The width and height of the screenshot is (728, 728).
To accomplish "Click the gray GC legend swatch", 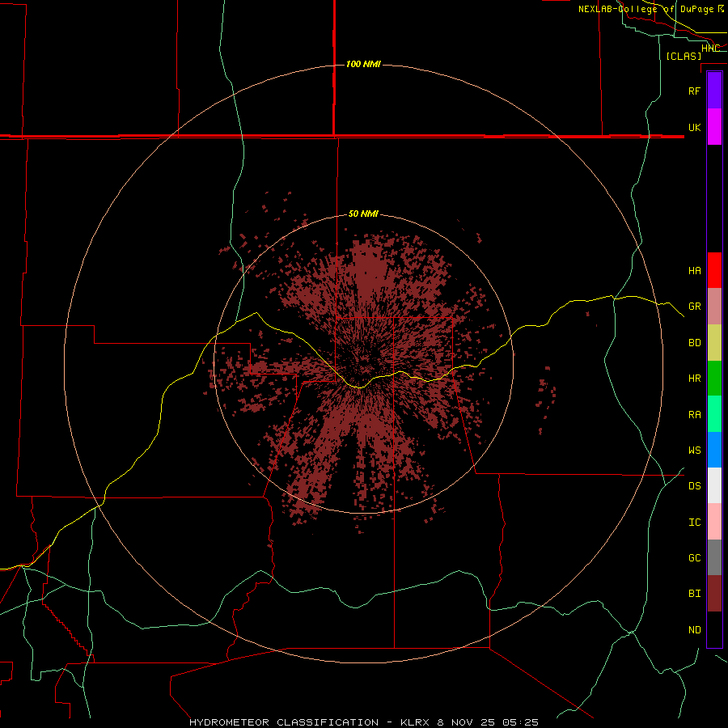I will pyautogui.click(x=714, y=557).
